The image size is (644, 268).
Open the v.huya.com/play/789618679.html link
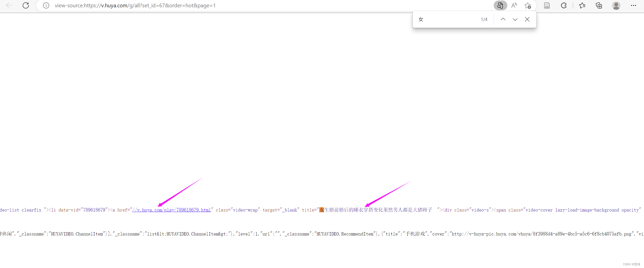point(171,210)
